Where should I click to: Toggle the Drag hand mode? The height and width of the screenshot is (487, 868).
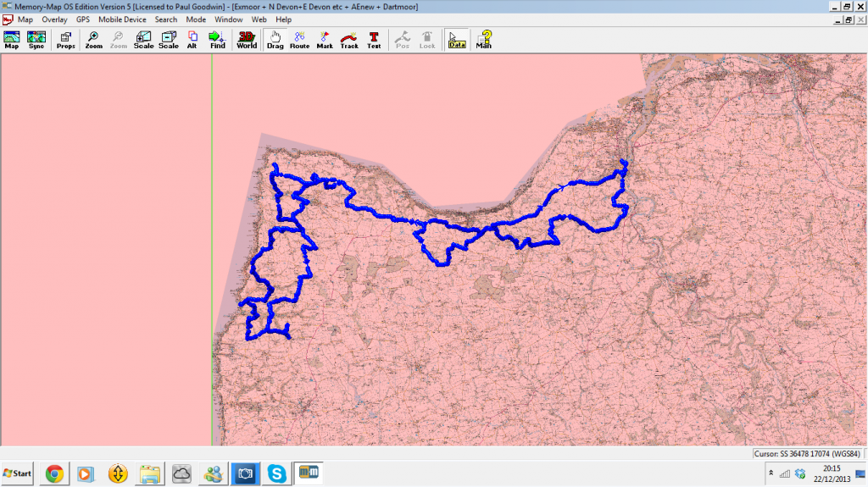275,40
